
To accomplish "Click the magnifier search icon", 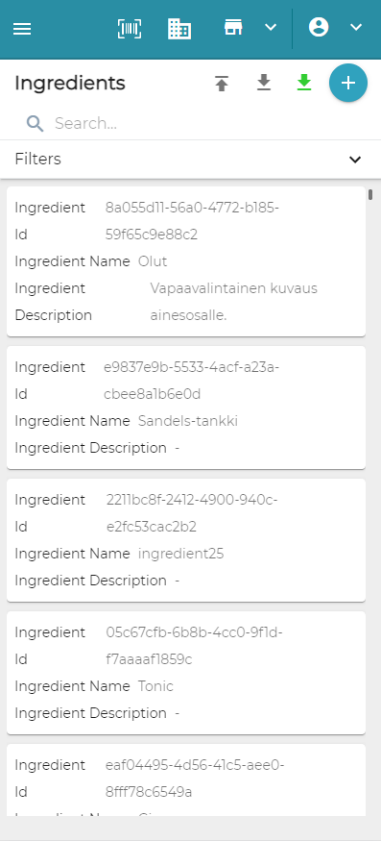I will point(35,124).
